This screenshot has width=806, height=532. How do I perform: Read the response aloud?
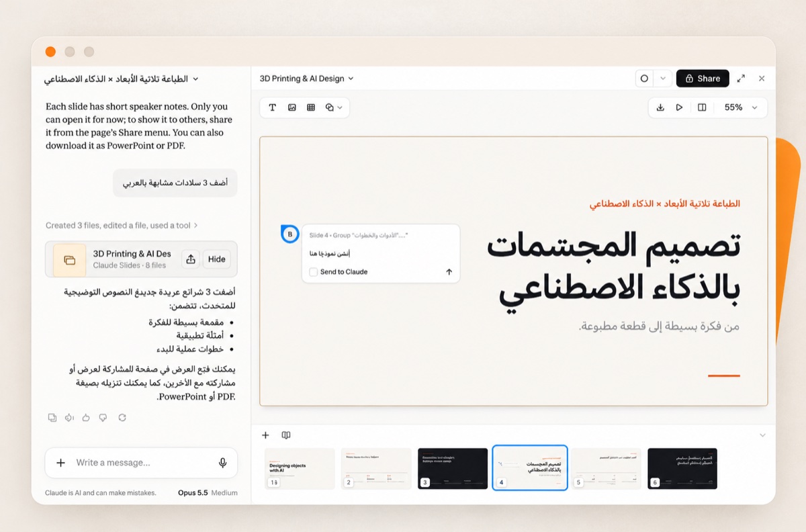tap(69, 418)
